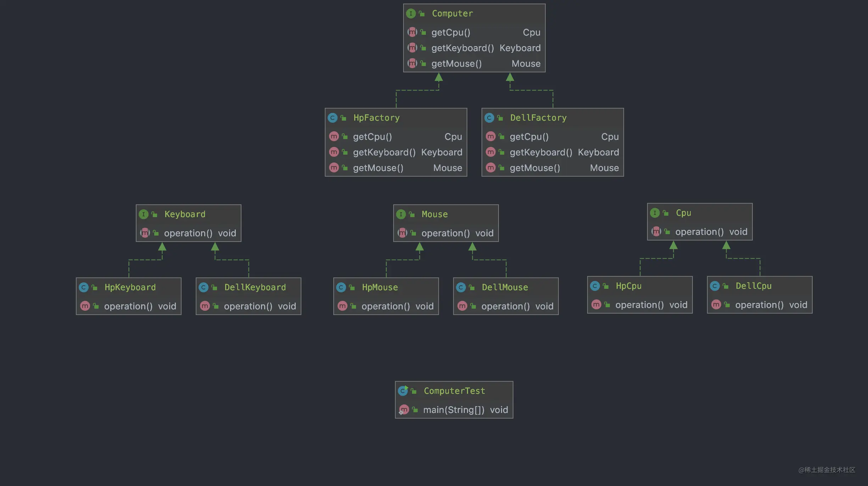Select the HpKeyboard class name
This screenshot has width=868, height=486.
pyautogui.click(x=130, y=287)
